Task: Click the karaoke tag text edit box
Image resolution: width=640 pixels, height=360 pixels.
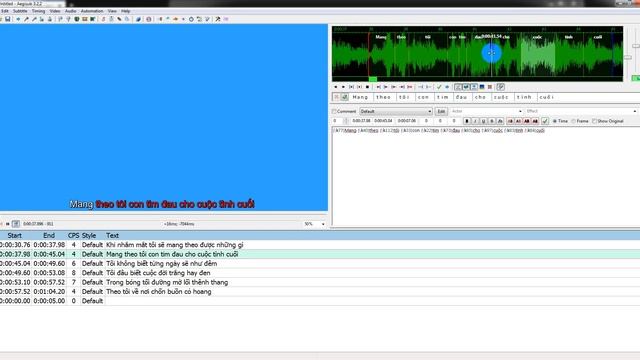Action: [x=486, y=176]
